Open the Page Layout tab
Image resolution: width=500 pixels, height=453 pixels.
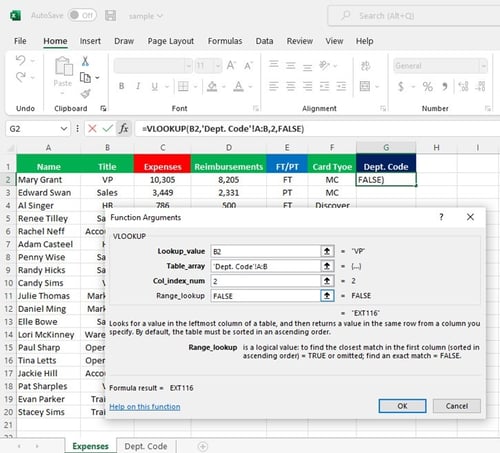pos(171,41)
